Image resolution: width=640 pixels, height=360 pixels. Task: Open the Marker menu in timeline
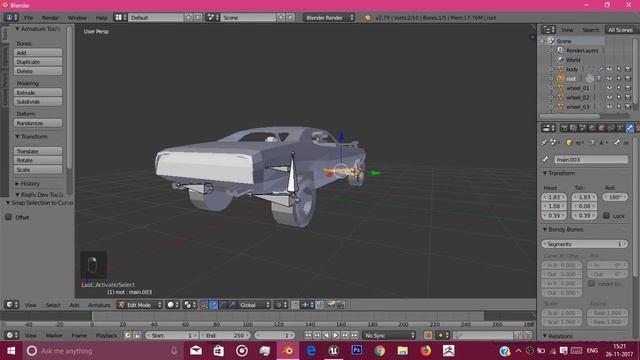pos(54,336)
